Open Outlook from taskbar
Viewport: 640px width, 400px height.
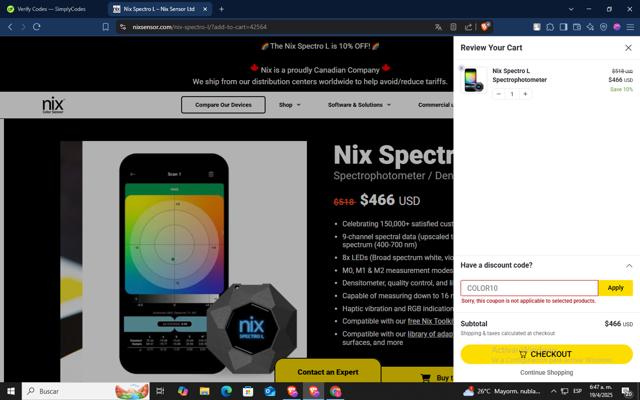click(x=270, y=391)
